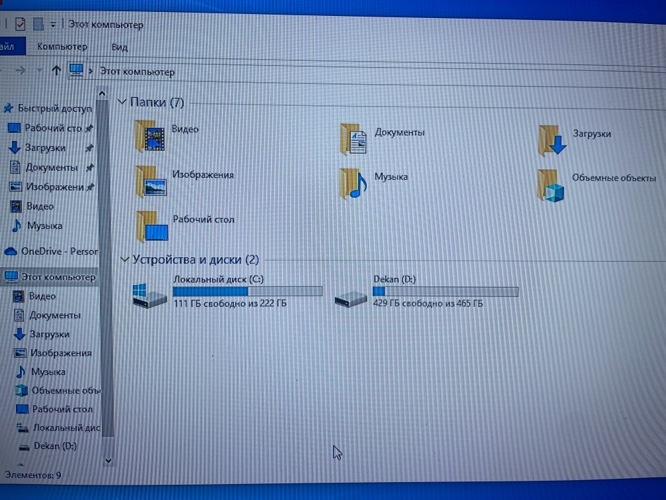This screenshot has height=500, width=666.
Task: Go up one level with the up arrow
Action: point(56,70)
